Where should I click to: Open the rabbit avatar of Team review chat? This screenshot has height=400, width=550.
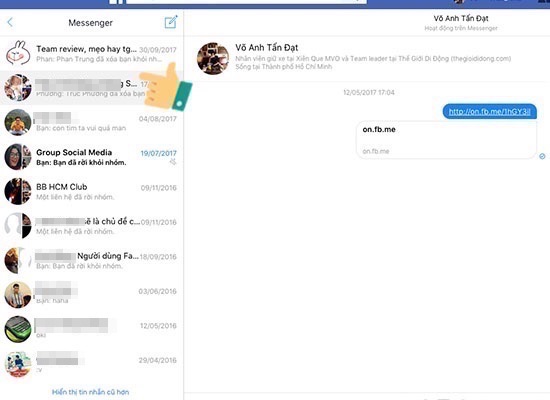coord(18,53)
